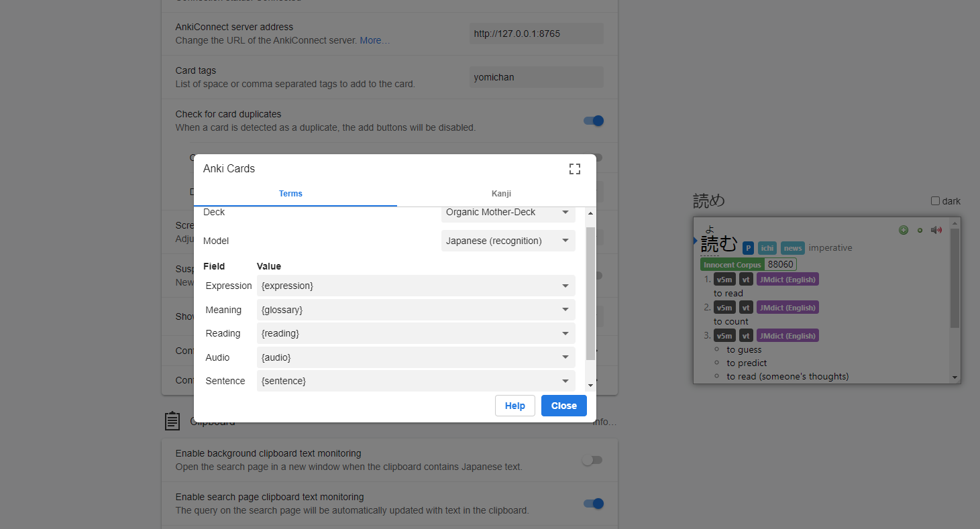This screenshot has height=529, width=980.
Task: Click the AnkiConnect server address input
Action: pyautogui.click(x=537, y=34)
